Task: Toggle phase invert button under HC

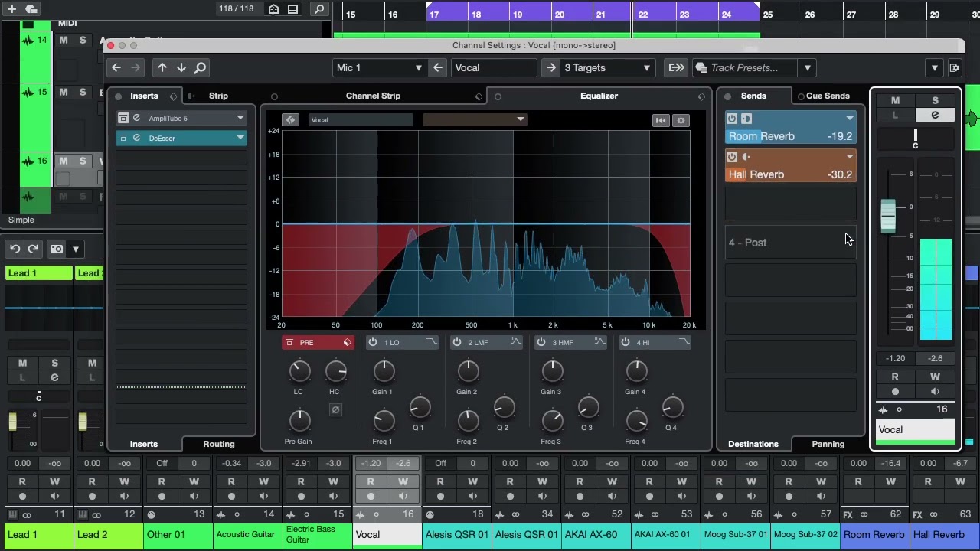Action: click(x=335, y=410)
